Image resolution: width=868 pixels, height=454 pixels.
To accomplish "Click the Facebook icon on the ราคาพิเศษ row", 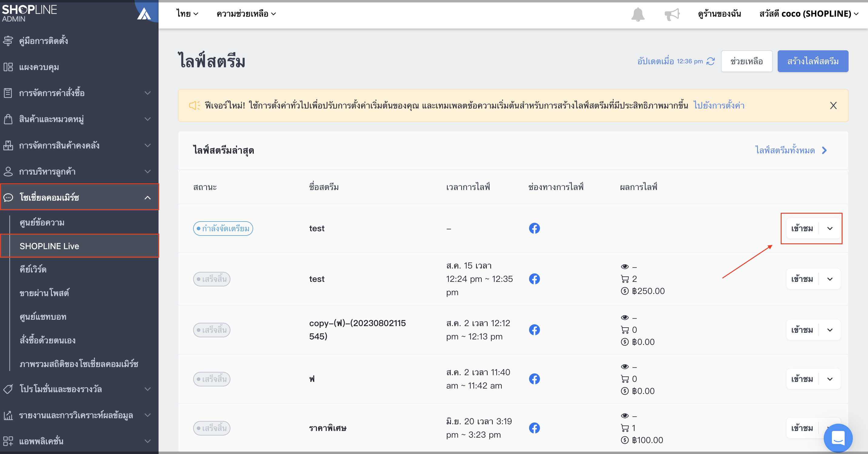I will [x=535, y=428].
